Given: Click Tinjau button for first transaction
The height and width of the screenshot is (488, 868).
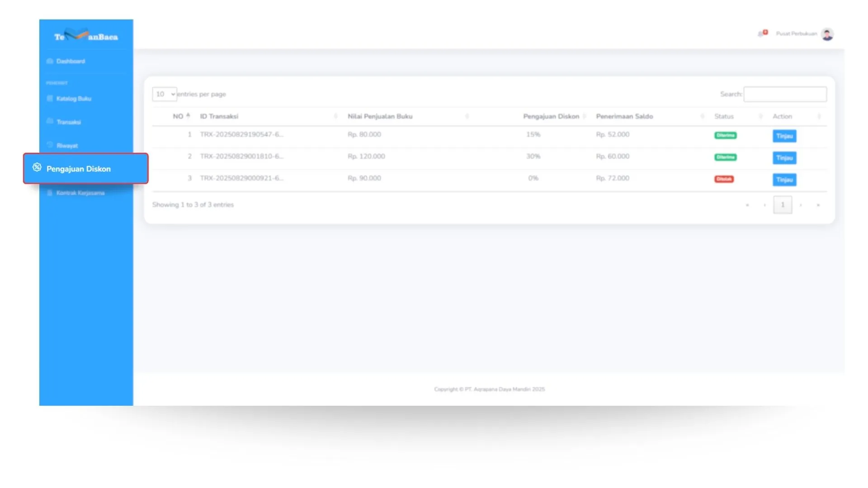Looking at the screenshot, I should pos(784,136).
